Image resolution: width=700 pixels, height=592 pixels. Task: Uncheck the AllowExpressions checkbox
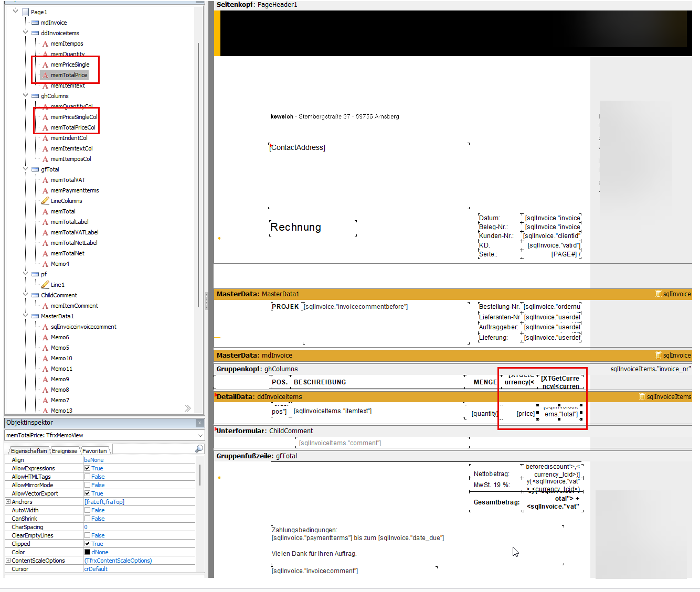tap(87, 468)
